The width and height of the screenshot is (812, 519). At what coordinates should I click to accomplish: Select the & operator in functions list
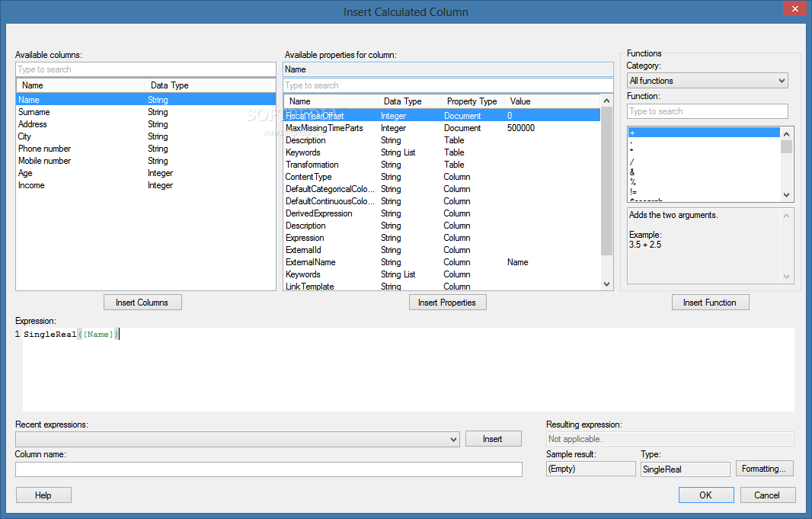(x=632, y=172)
